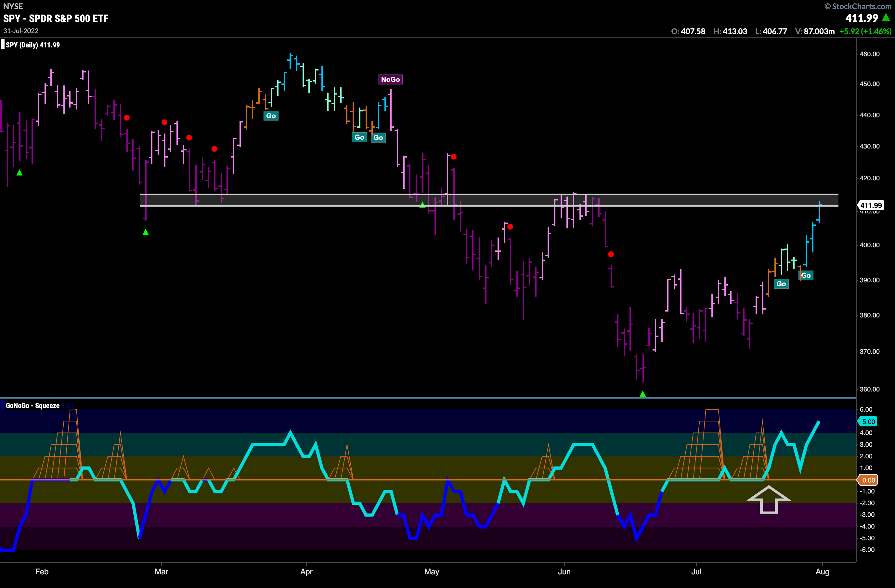895x588 pixels.
Task: Click the Apr label on the time axis
Action: coord(306,571)
